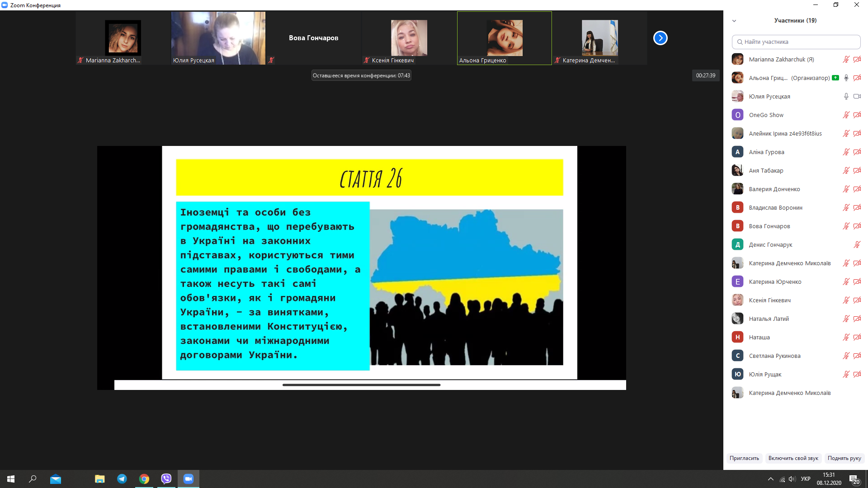
Task: Click next arrow in video gallery strip
Action: click(x=660, y=38)
